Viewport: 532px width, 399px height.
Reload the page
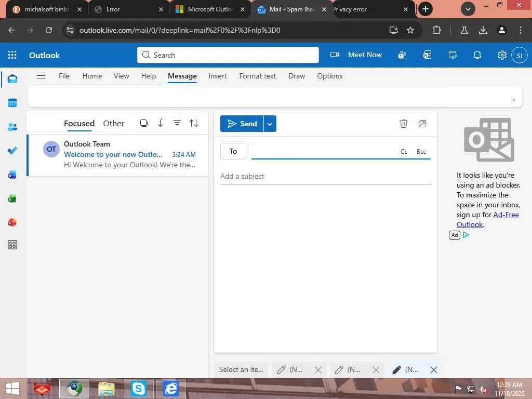coord(49,30)
